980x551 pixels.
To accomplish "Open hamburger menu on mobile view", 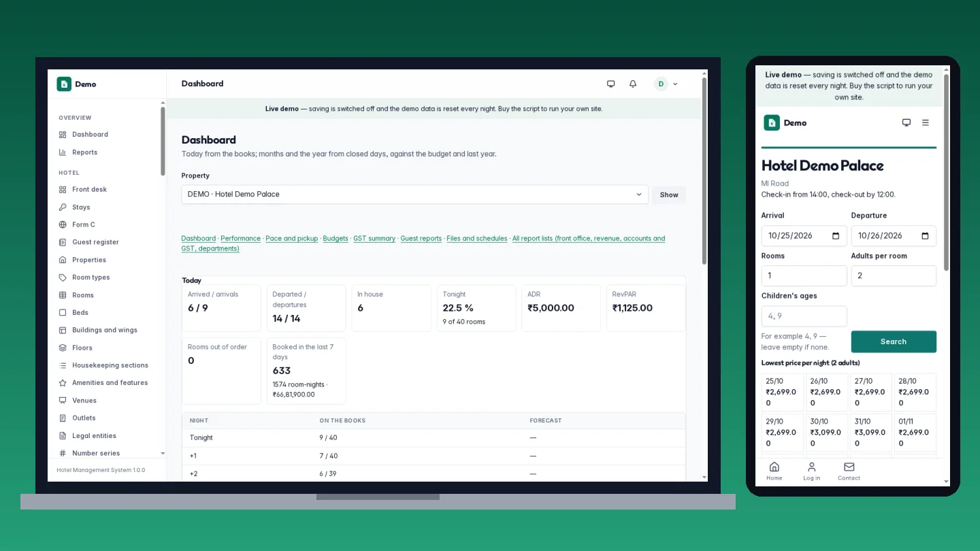I will 926,122.
